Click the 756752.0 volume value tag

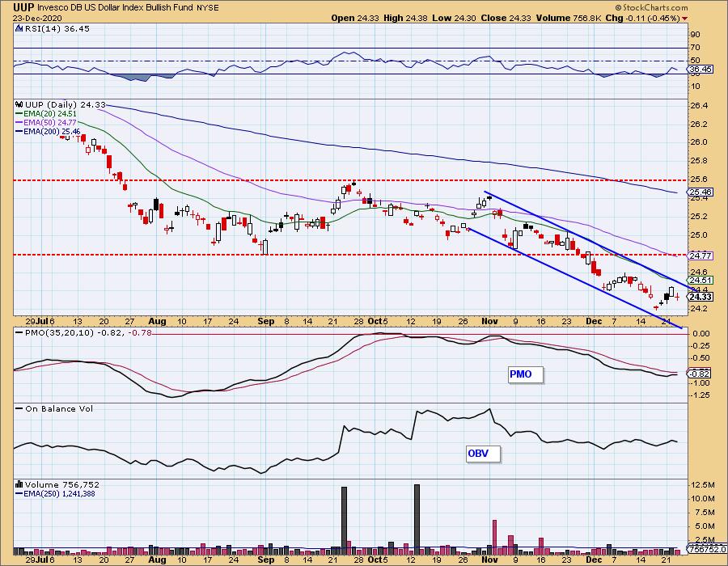[707, 549]
